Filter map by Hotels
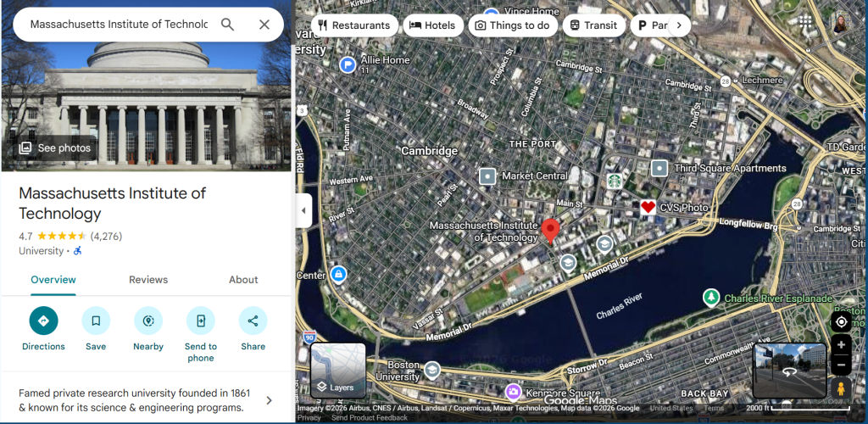Viewport: 868px width, 424px height. 433,25
